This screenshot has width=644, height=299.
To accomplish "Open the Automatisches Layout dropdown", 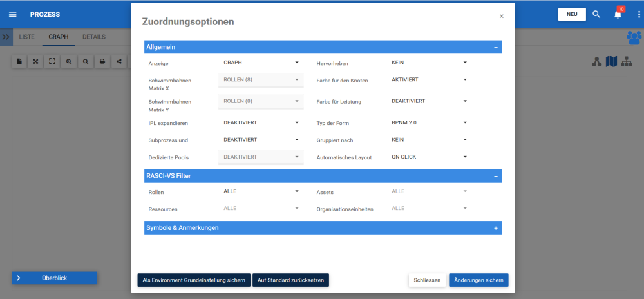I will [429, 157].
